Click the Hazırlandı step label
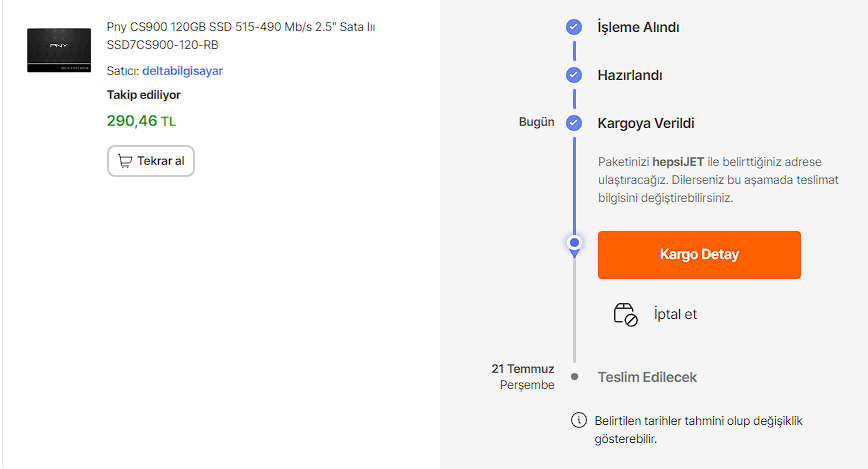The width and height of the screenshot is (868, 469). 630,75
